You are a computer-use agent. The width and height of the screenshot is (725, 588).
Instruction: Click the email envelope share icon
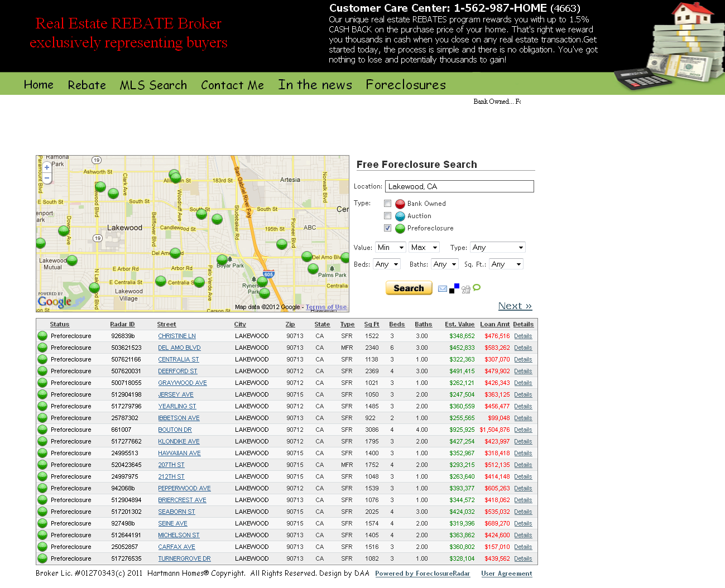point(443,289)
